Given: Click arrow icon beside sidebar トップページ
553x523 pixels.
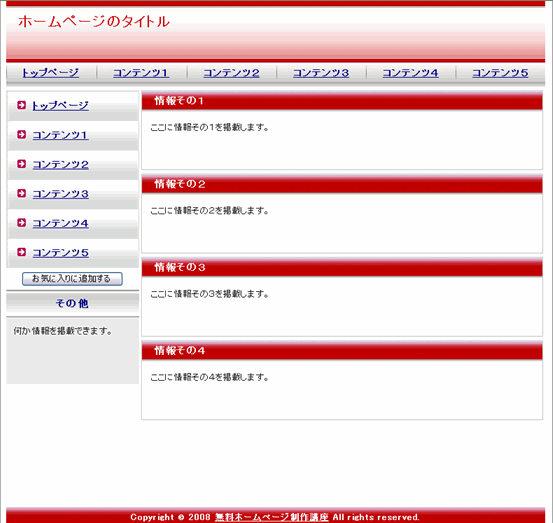Looking at the screenshot, I should pos(22,105).
